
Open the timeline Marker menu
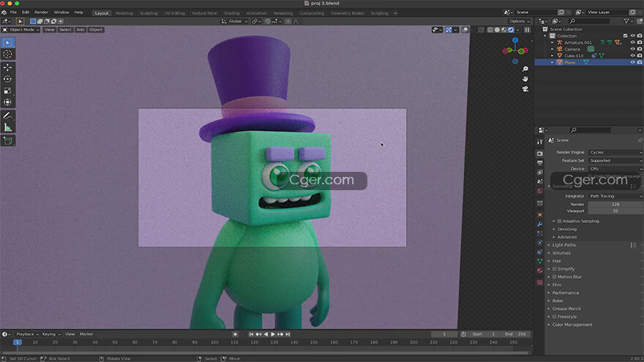click(x=86, y=334)
